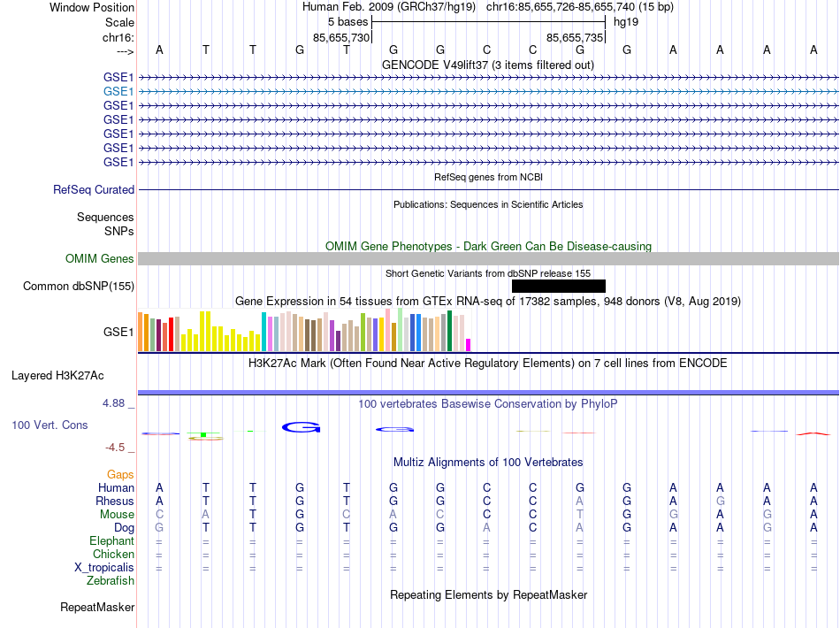Click the Common dbSNP(155) track label

coord(79,286)
